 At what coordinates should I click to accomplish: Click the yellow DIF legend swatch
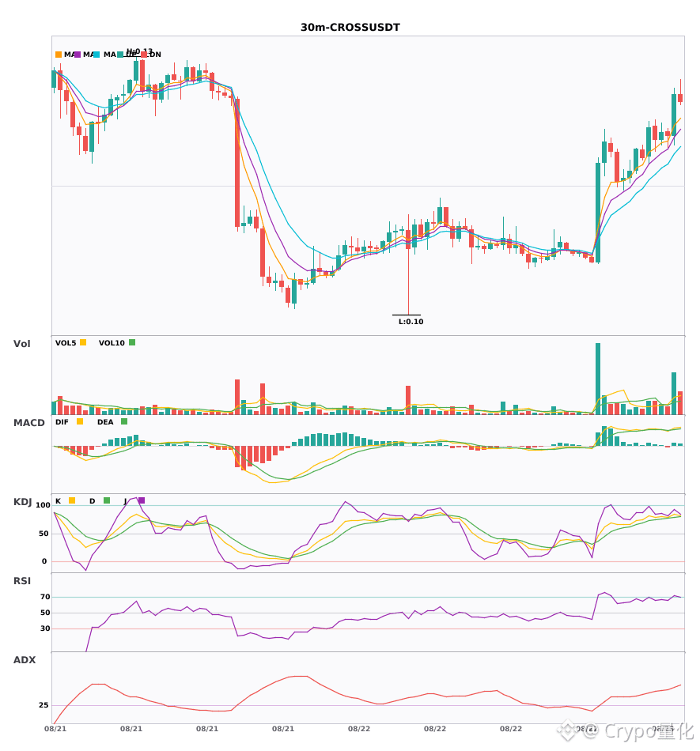(x=80, y=421)
